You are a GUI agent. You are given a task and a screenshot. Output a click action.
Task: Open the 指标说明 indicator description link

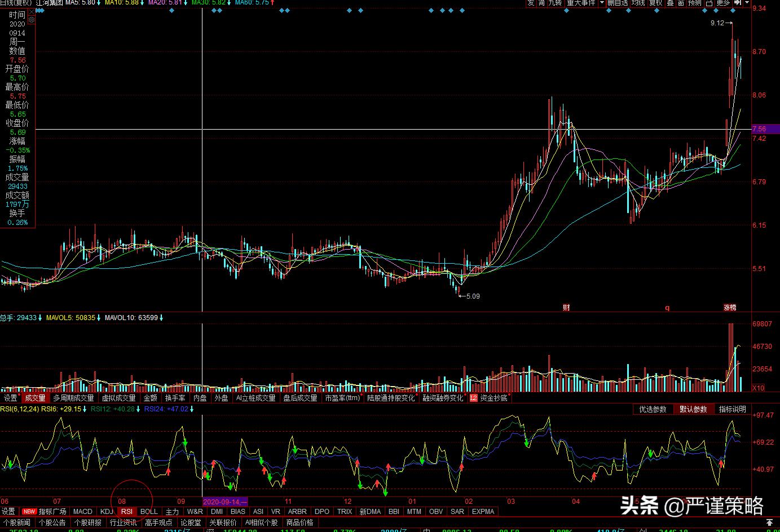coord(731,409)
